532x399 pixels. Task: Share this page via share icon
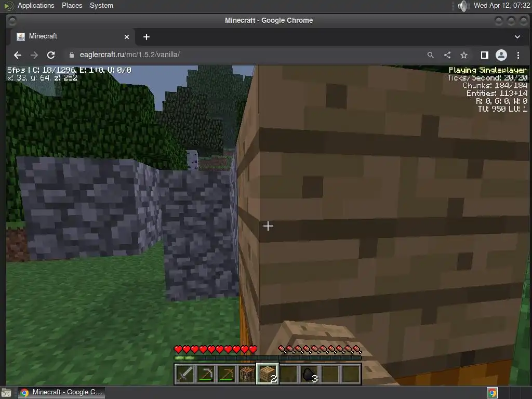click(447, 55)
